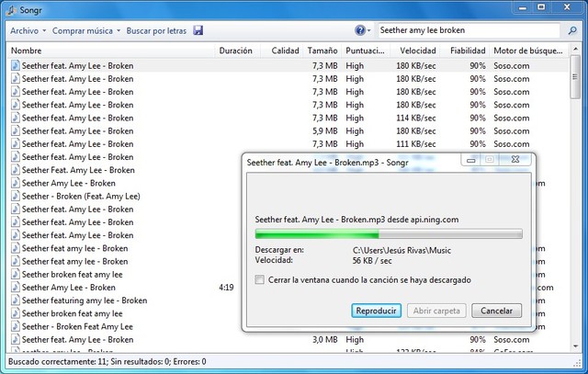Viewport: 588px width, 374px height.
Task: Open the Archivo dropdown arrow
Action: click(x=44, y=30)
